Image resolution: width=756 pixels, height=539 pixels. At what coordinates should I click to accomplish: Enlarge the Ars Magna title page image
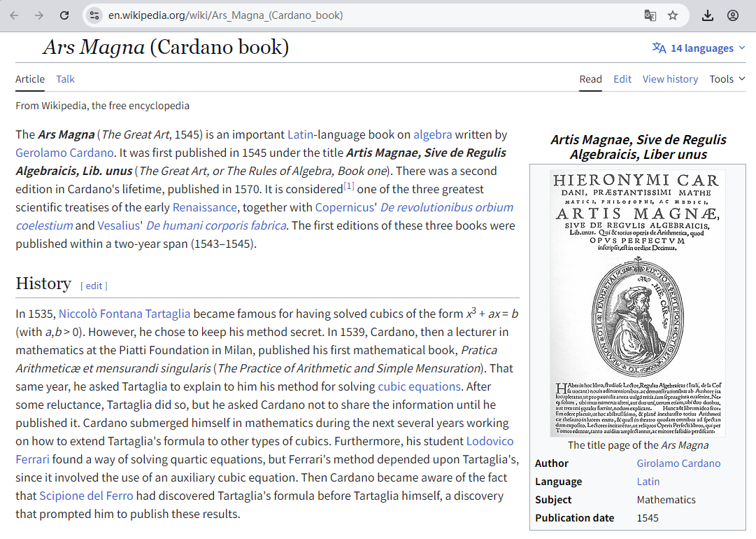coord(638,304)
